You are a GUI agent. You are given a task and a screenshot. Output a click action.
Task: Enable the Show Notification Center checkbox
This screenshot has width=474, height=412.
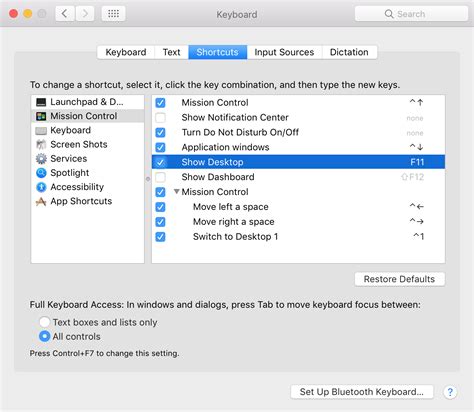[x=160, y=118]
